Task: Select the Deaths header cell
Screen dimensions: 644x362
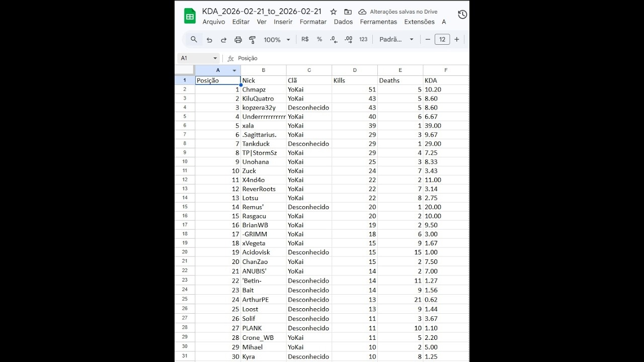Action: pos(400,80)
